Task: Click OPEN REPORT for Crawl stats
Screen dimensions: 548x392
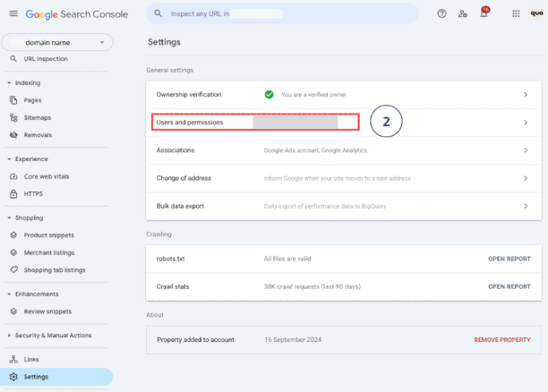Action: coord(509,286)
